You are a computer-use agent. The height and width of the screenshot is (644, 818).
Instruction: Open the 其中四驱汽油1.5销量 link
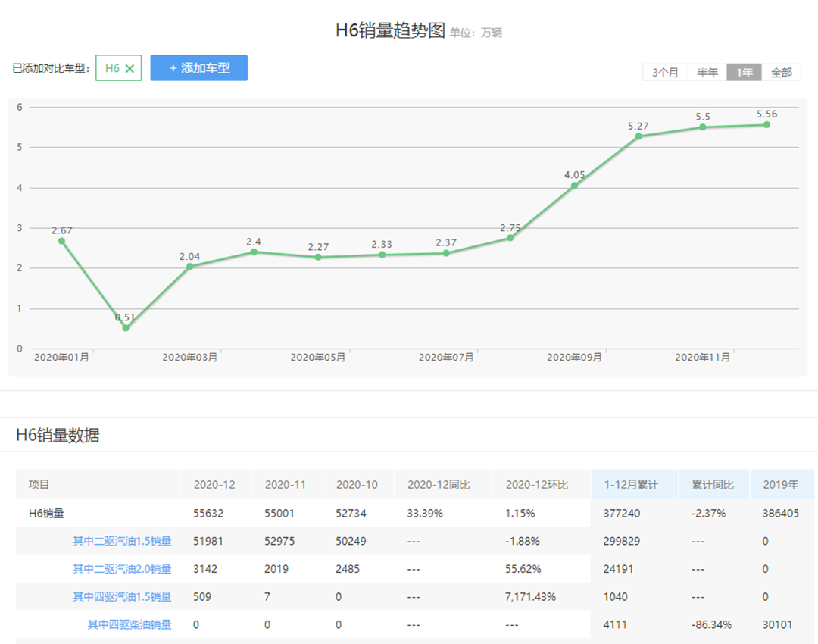(x=122, y=597)
